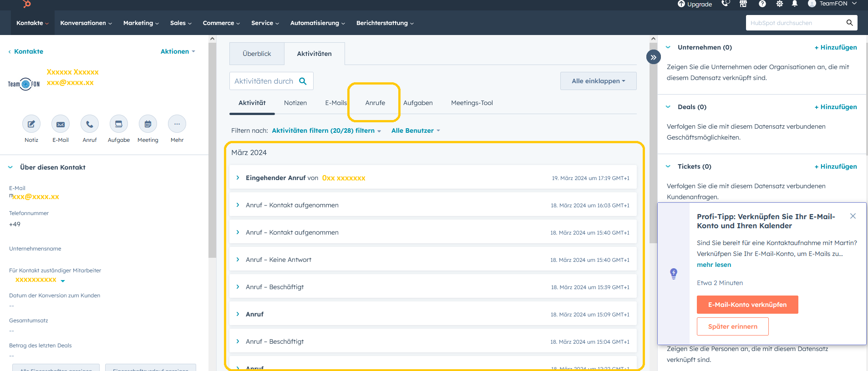Collapse the Deals (0) section
Viewport: 868px width, 371px height.
pos(668,107)
